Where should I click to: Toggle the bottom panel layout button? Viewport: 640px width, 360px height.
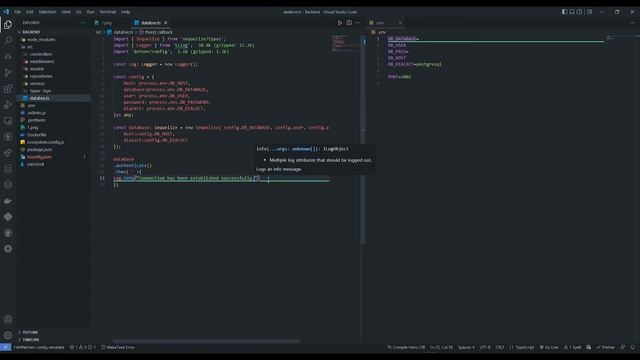[x=572, y=12]
